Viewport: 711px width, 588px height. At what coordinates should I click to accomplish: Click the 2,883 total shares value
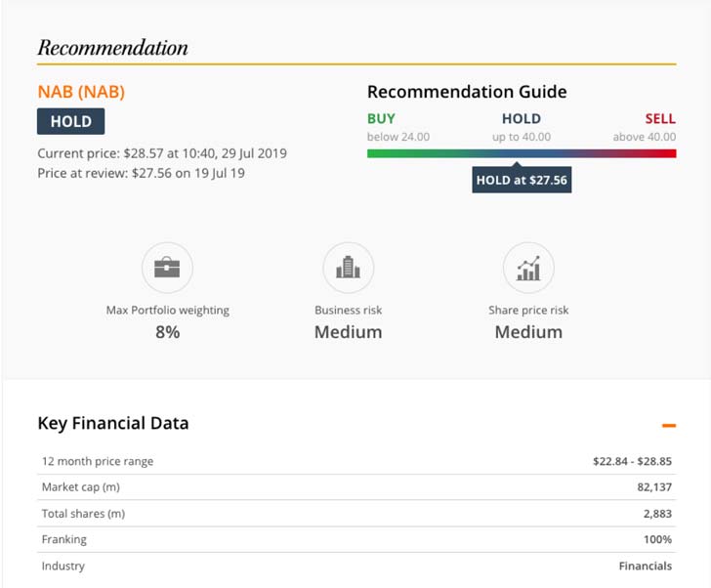click(657, 514)
